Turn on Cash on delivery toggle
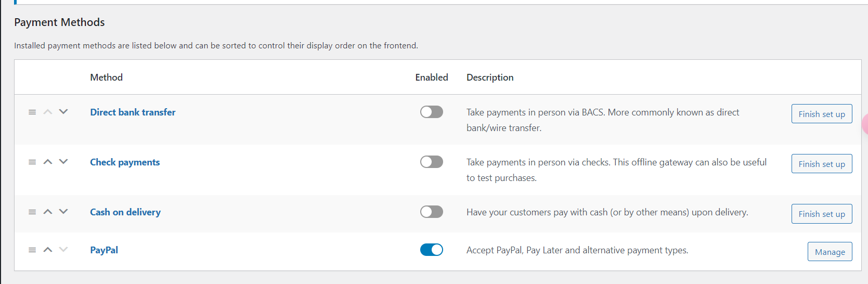The height and width of the screenshot is (284, 868). click(431, 212)
